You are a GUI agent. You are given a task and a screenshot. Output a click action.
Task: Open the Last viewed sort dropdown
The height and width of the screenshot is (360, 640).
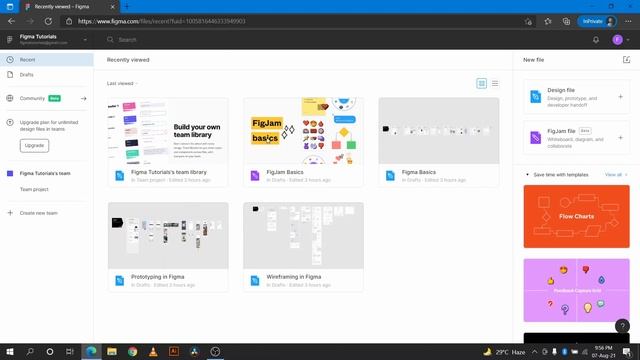122,83
